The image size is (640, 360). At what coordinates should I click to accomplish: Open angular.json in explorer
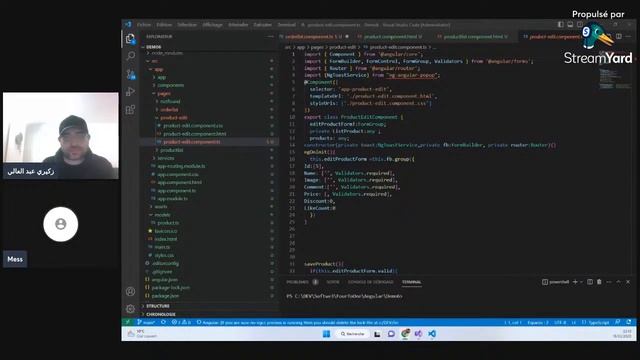tap(164, 280)
